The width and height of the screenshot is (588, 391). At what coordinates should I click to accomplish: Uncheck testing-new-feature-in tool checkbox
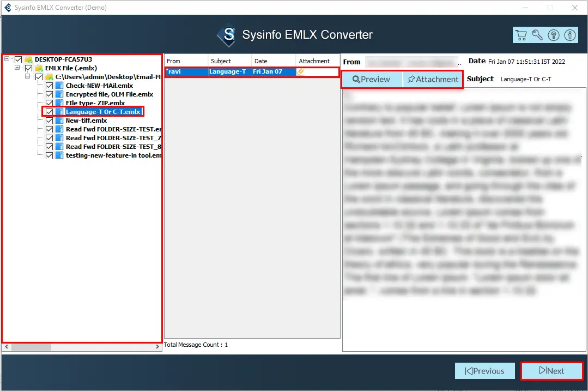(x=49, y=155)
